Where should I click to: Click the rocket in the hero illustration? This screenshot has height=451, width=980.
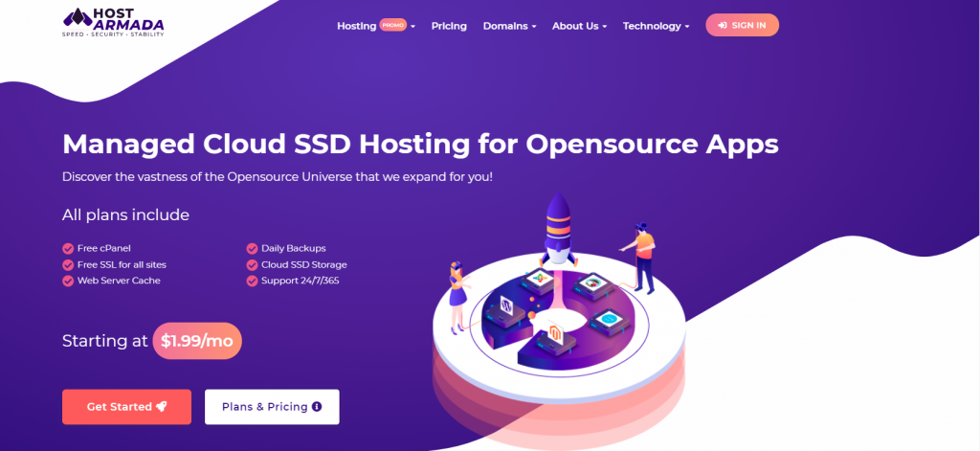click(x=558, y=228)
